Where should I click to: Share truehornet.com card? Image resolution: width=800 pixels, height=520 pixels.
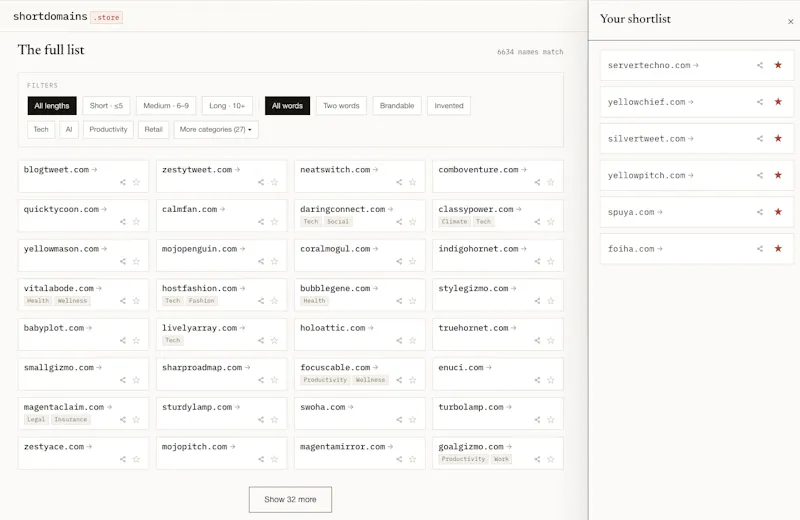(x=537, y=340)
